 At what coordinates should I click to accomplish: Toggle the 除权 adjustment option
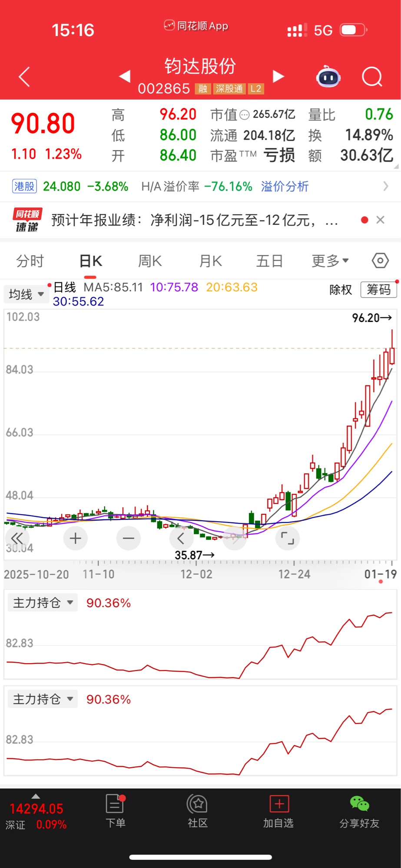pos(341,289)
